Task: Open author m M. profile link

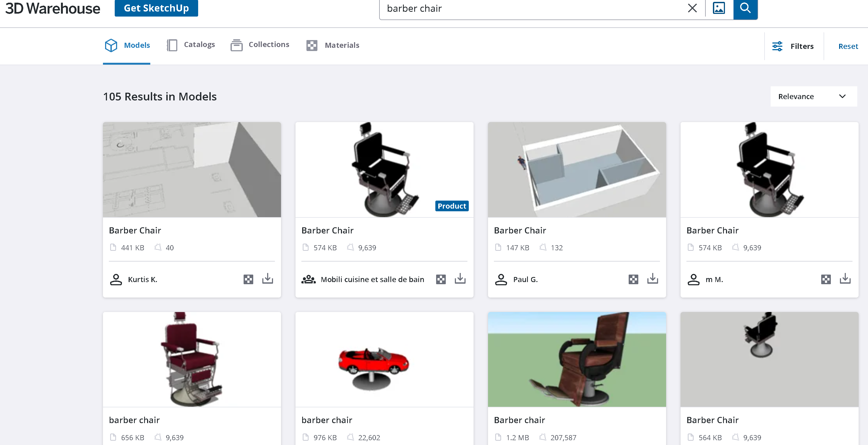Action: [x=714, y=279]
